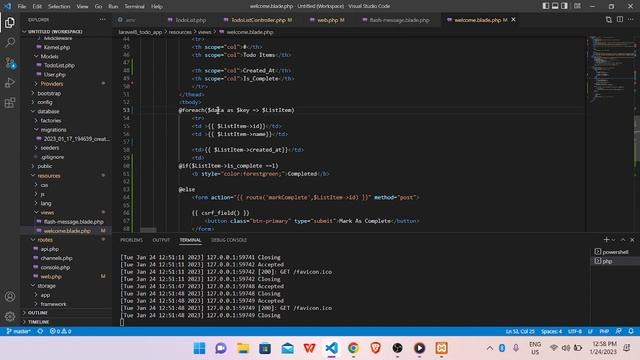
Task: Maximize the terminal panel size
Action: (x=623, y=240)
